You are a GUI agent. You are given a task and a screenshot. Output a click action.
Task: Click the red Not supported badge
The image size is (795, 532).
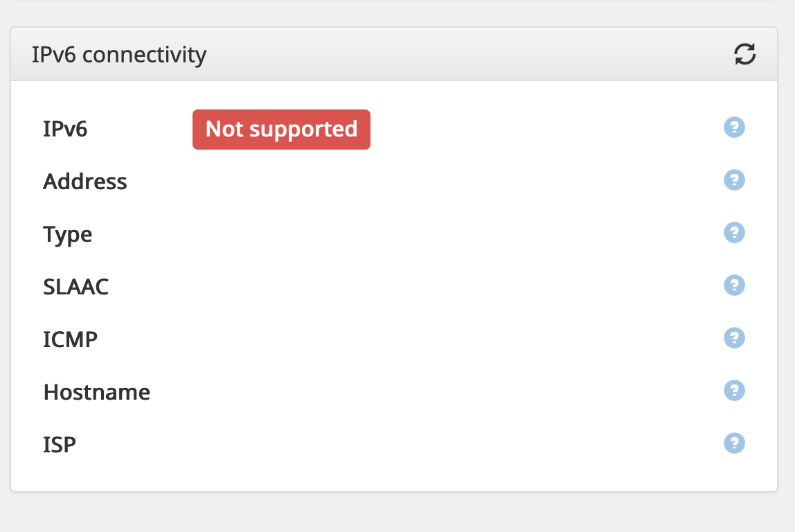pyautogui.click(x=281, y=130)
